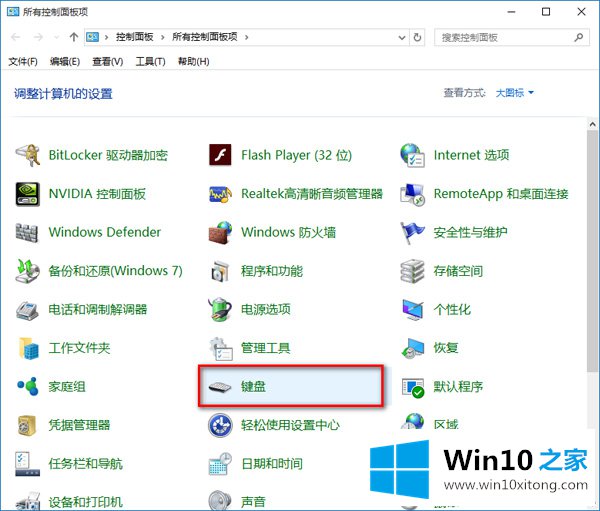Open the 默认程序 text link
Viewport: 600px width, 511px height.
point(458,387)
